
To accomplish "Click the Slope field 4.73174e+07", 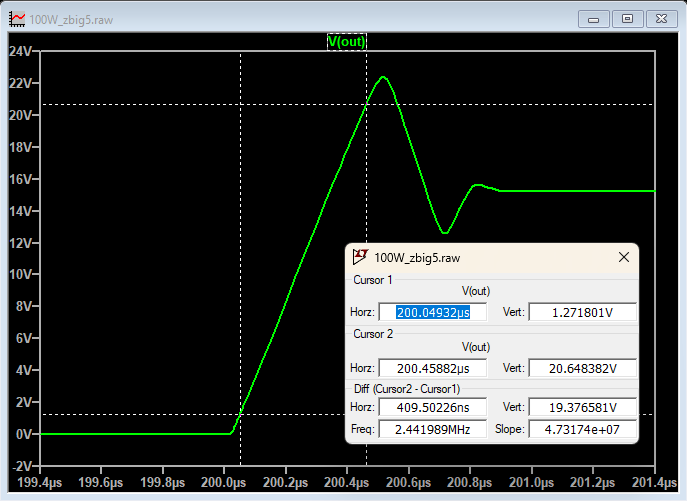I will (x=582, y=429).
